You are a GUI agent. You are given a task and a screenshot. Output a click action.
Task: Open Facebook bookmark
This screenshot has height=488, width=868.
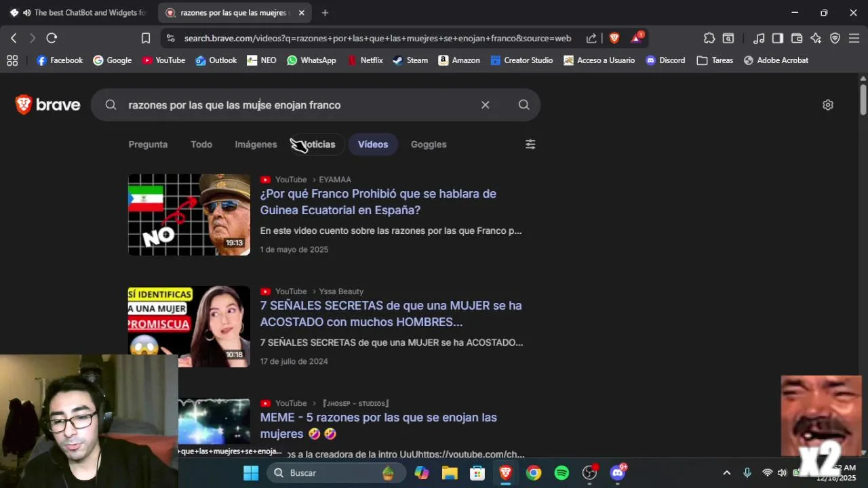click(x=60, y=60)
